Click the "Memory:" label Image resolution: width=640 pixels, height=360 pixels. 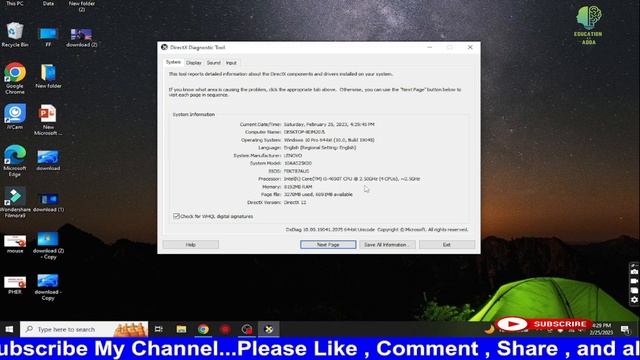271,187
